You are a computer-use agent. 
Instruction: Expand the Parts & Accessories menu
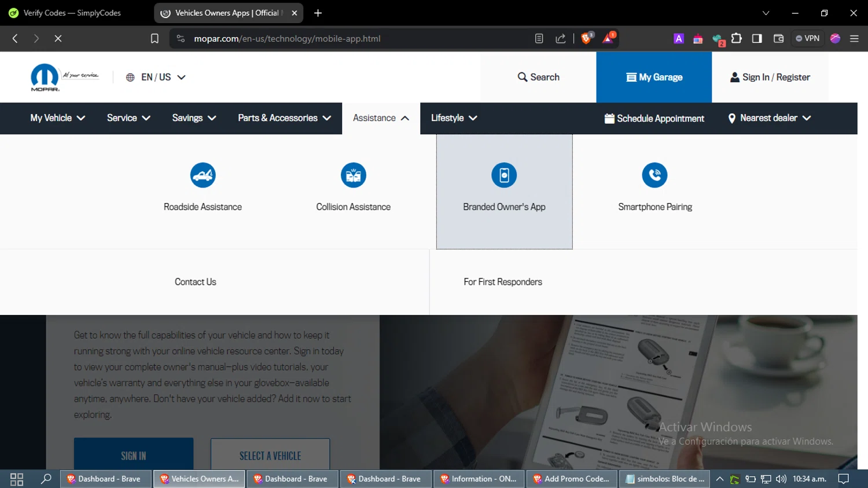pyautogui.click(x=284, y=118)
